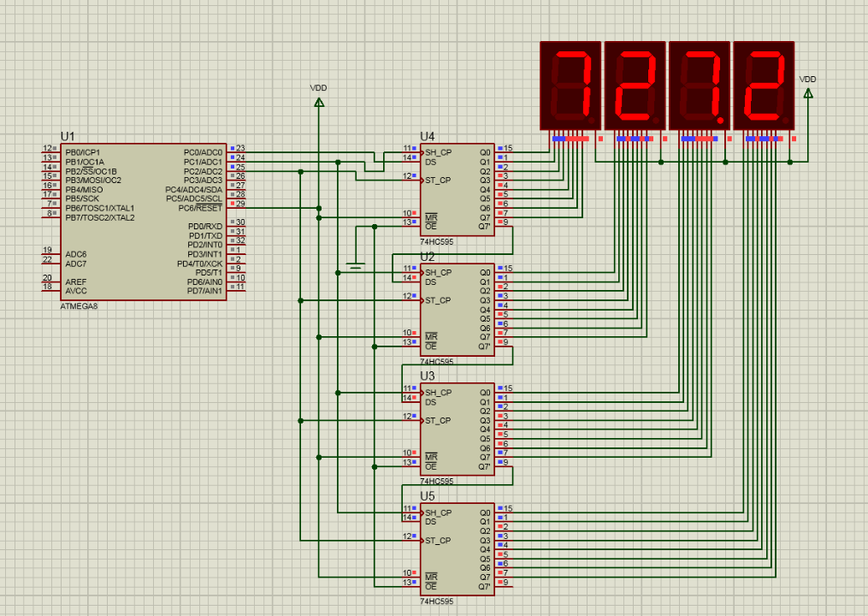This screenshot has height=616, width=868.
Task: Click the DS pin label on U3
Action: [431, 402]
